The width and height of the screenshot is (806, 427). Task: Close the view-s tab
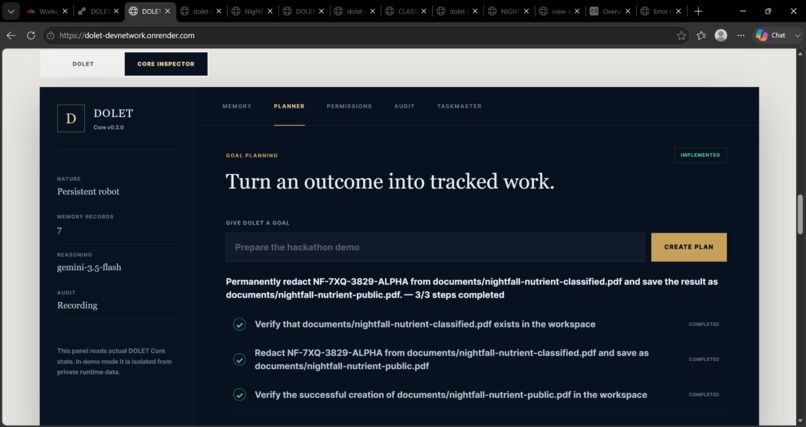click(x=577, y=11)
